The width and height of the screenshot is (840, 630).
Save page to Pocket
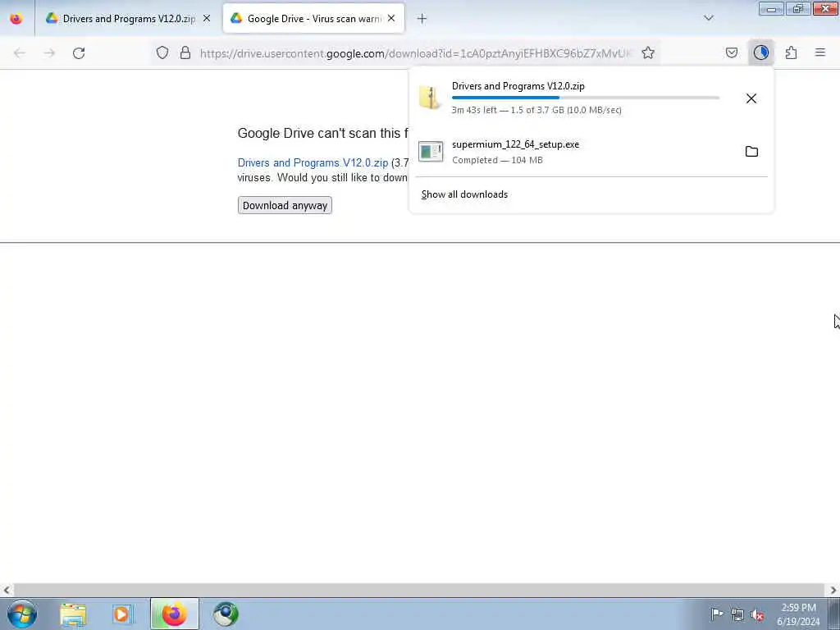pos(732,52)
